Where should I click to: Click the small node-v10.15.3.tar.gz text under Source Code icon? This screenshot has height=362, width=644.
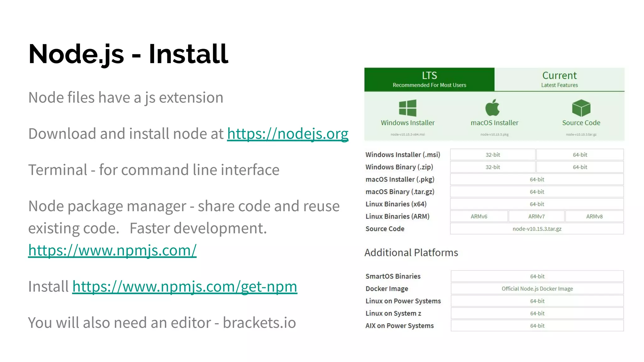581,134
